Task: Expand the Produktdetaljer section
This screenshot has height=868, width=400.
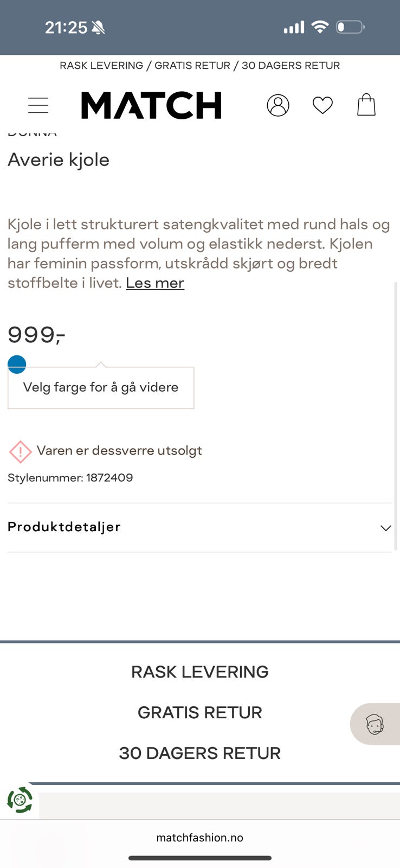Action: (200, 527)
